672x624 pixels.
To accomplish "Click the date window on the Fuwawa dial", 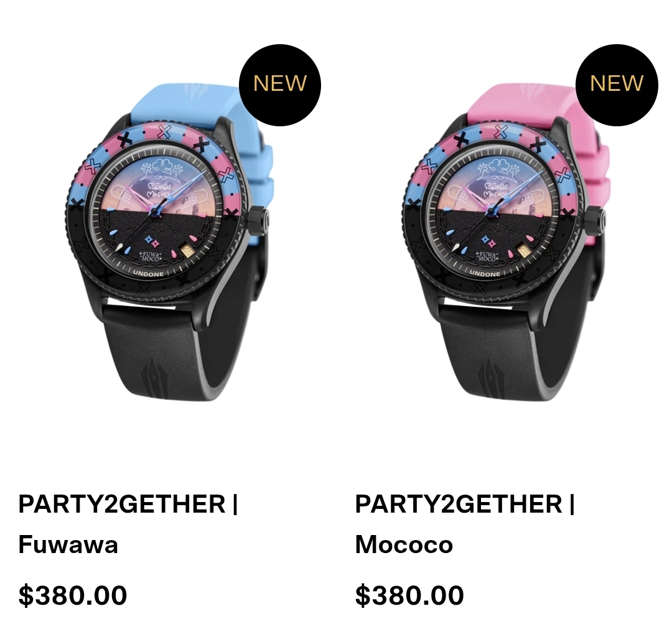I will coord(187,250).
